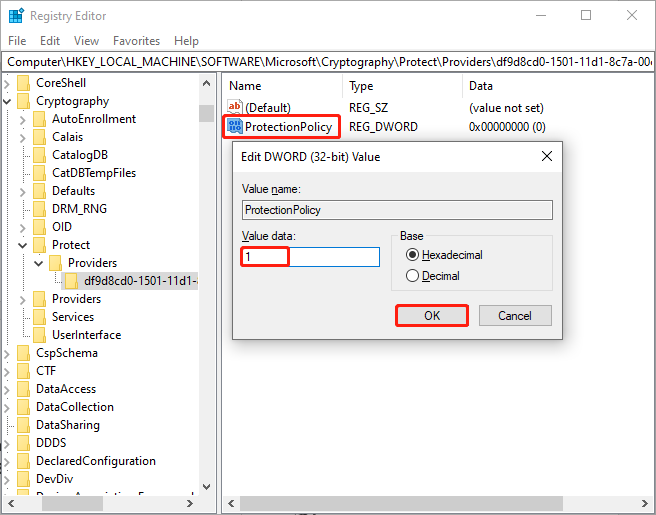This screenshot has height=515, width=656.
Task: Select the DataCollection key label
Action: 75,407
